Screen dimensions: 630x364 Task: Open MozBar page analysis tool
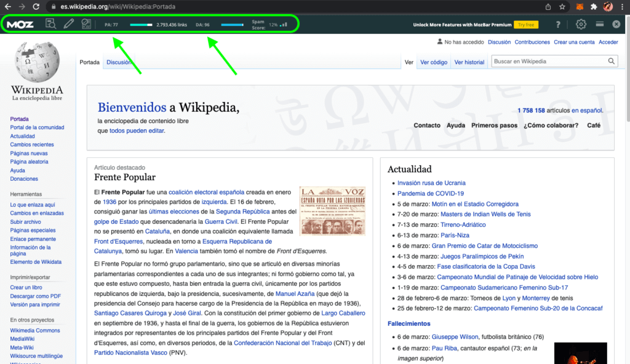tap(51, 25)
